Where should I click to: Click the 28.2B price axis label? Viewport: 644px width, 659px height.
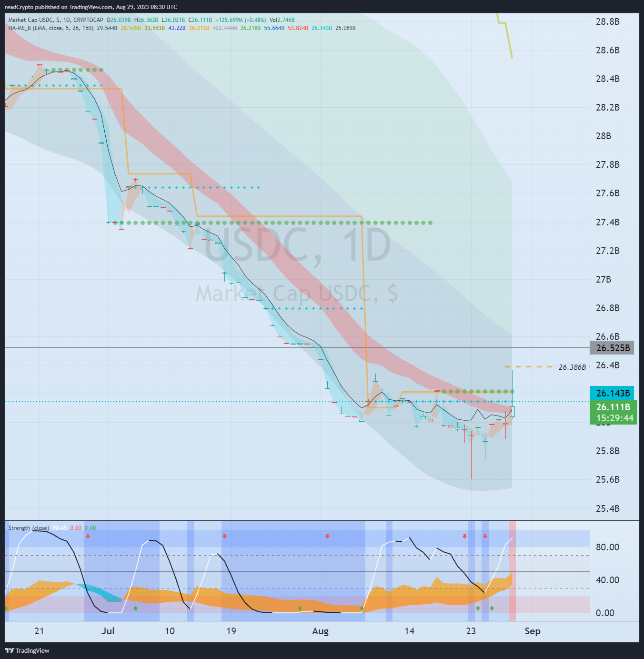608,107
